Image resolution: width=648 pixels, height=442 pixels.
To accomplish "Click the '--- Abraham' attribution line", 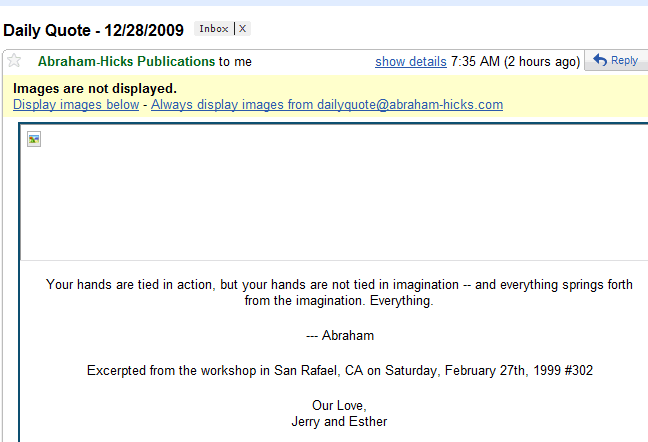I will pos(340,335).
